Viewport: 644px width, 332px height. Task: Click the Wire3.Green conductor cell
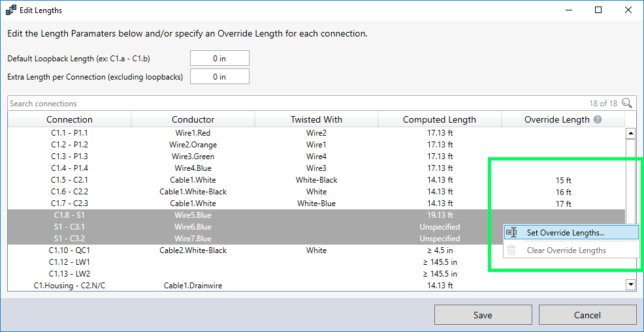193,157
